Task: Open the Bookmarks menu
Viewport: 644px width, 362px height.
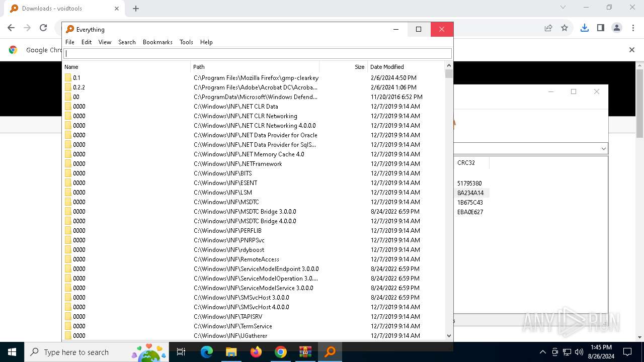Action: click(157, 42)
